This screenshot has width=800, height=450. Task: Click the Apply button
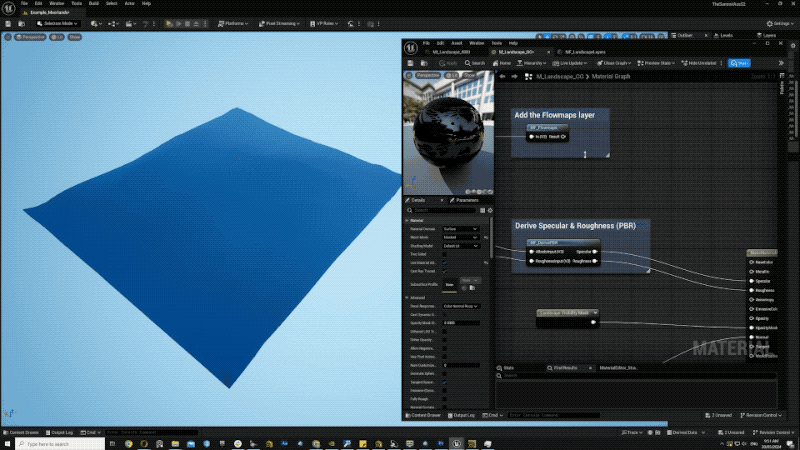point(448,63)
